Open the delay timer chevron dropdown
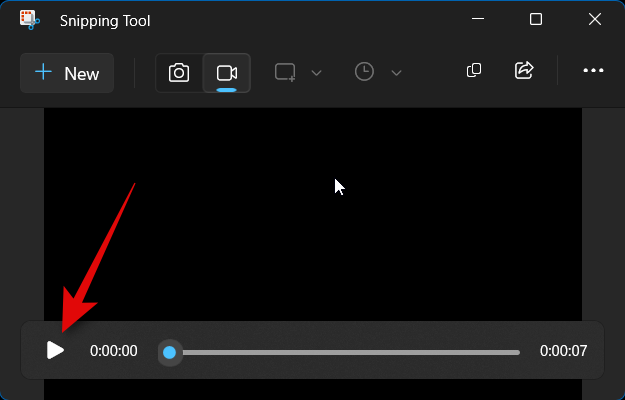This screenshot has height=400, width=625. [x=396, y=73]
